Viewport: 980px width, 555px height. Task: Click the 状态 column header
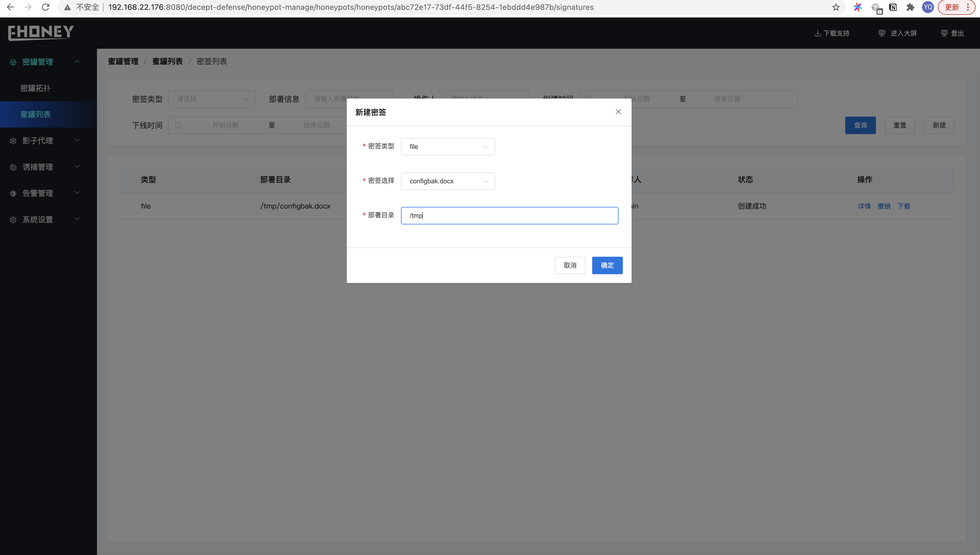coord(745,180)
